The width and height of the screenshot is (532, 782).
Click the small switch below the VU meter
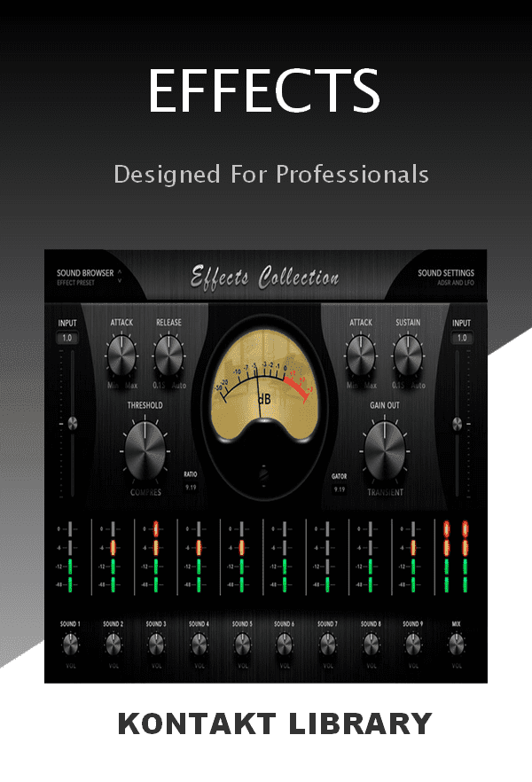pos(263,474)
